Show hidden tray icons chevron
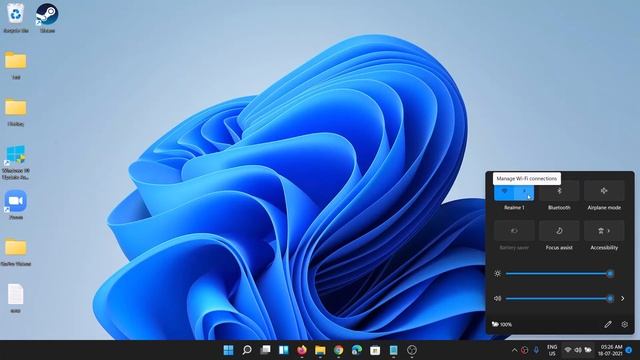The height and width of the screenshot is (360, 640). point(514,350)
